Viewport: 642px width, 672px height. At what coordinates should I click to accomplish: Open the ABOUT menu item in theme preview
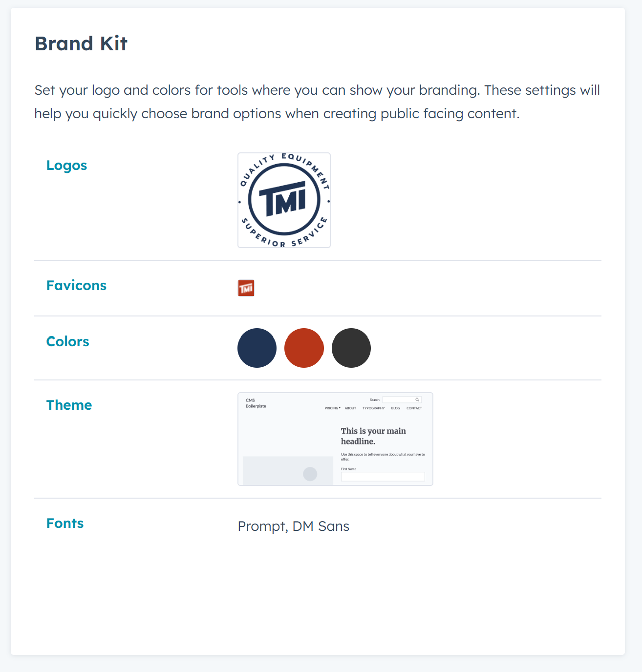(x=350, y=408)
